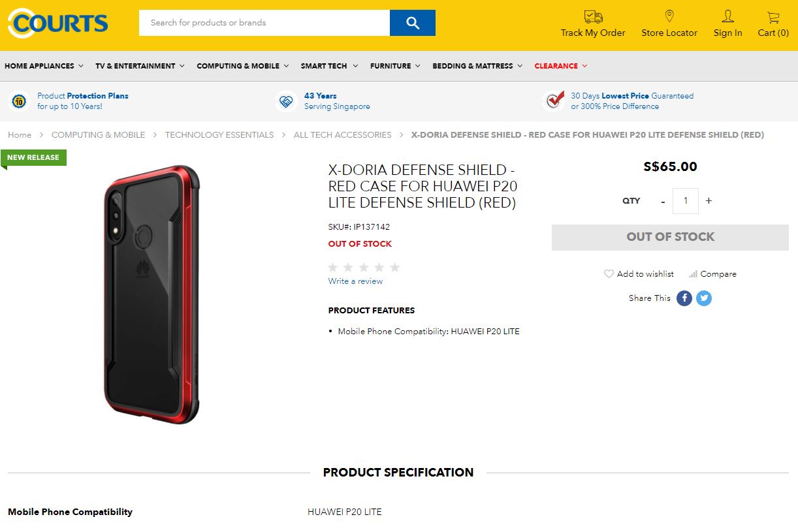The width and height of the screenshot is (798, 532).
Task: Go to All Tech Accessories breadcrumb
Action: (x=342, y=135)
